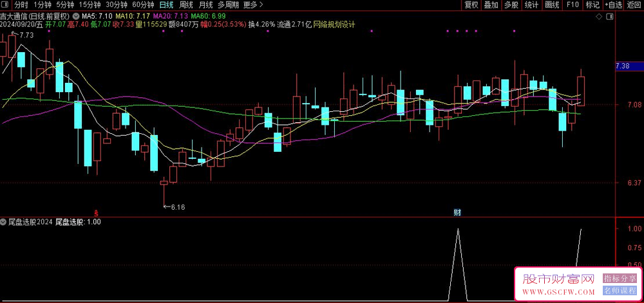Expand the 尾盘选股2024 indicator dropdown arrow

pyautogui.click(x=4, y=222)
